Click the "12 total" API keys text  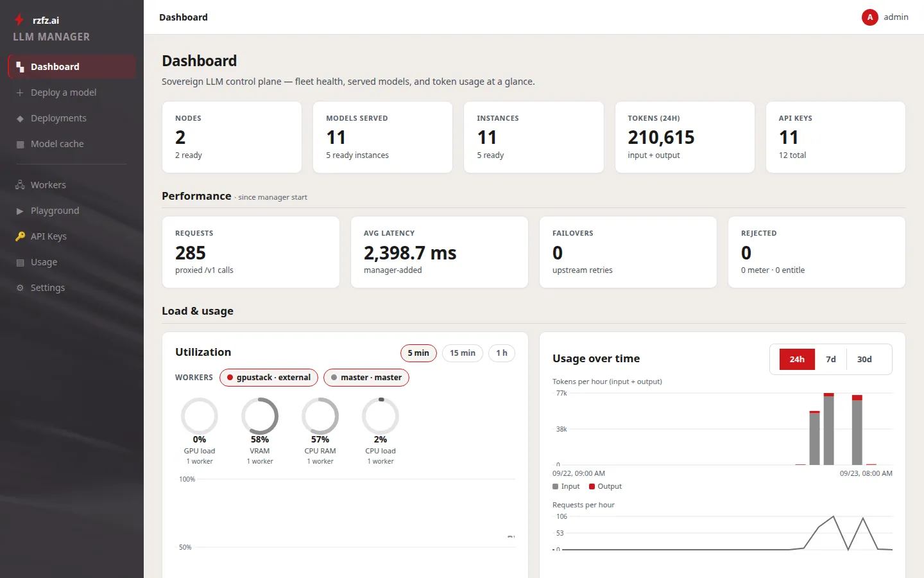pyautogui.click(x=792, y=155)
